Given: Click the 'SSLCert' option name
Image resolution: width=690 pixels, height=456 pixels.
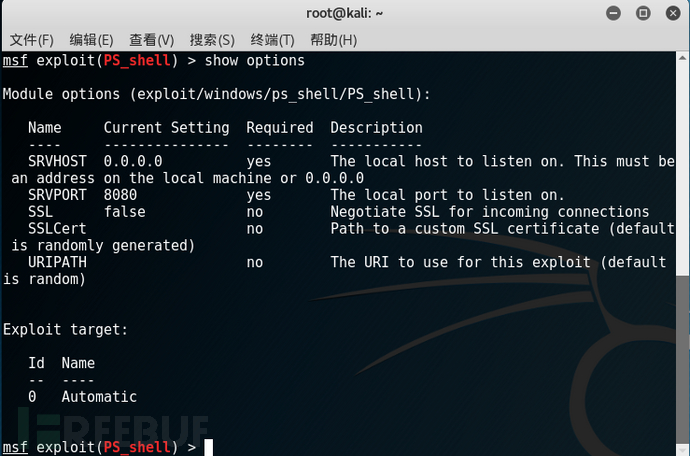Looking at the screenshot, I should (57, 228).
